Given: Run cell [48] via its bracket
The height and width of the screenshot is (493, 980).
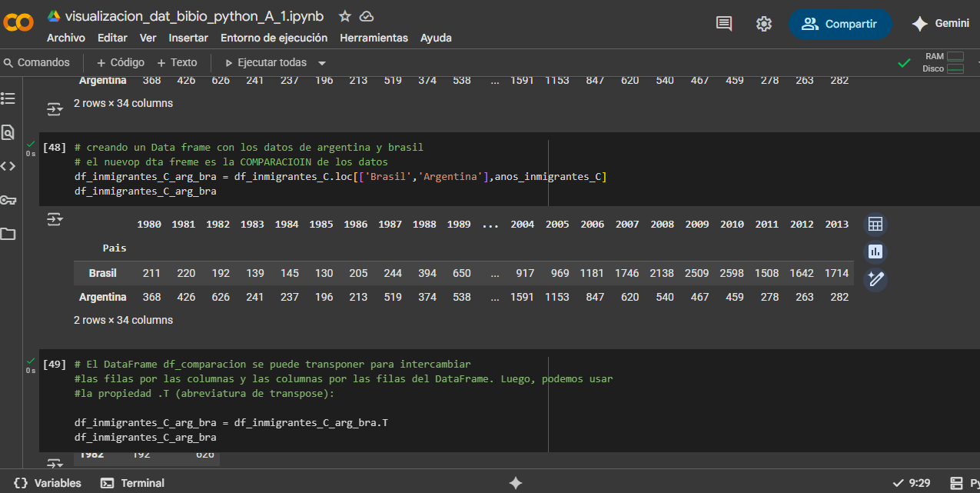Looking at the screenshot, I should point(55,147).
